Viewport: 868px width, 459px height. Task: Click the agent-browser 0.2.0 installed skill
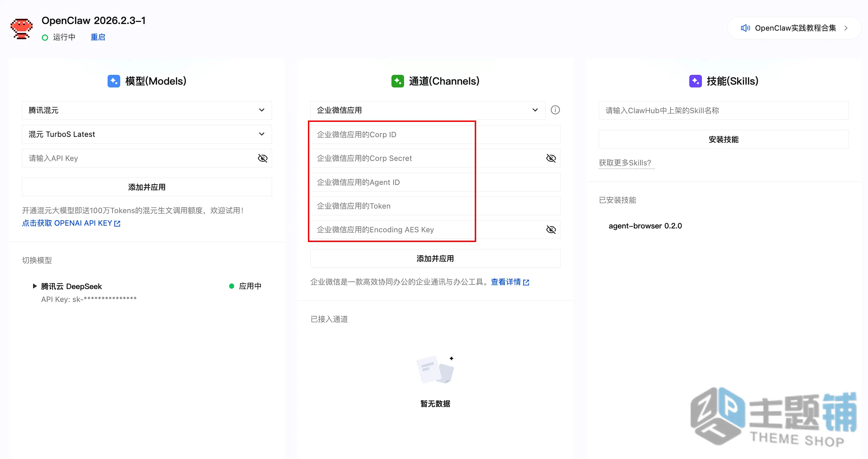click(x=645, y=226)
